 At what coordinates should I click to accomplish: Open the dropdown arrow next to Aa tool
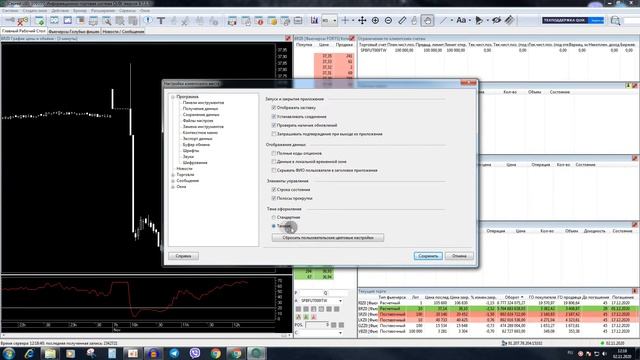pyautogui.click(x=469, y=20)
